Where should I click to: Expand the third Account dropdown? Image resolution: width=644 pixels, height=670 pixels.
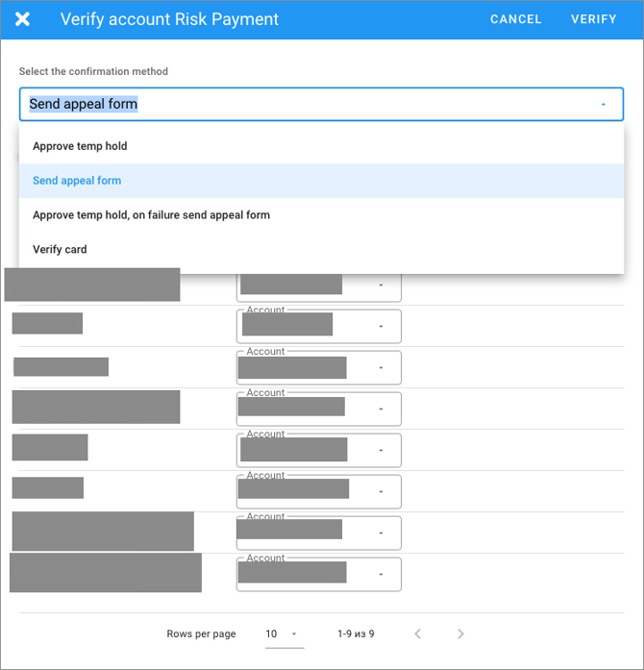381,368
